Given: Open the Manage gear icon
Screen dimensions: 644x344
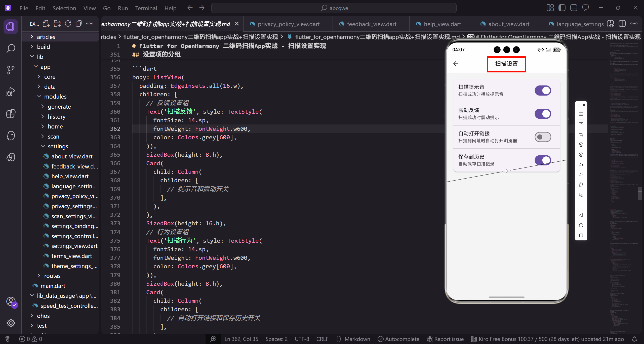Looking at the screenshot, I should 11,323.
